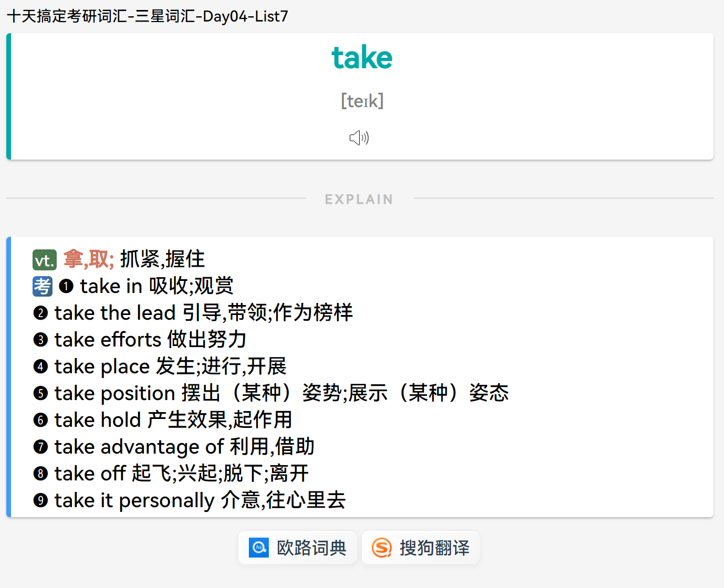Viewport: 724px width, 588px height.
Task: Click the 欧路词典 dictionary icon
Action: click(x=259, y=548)
